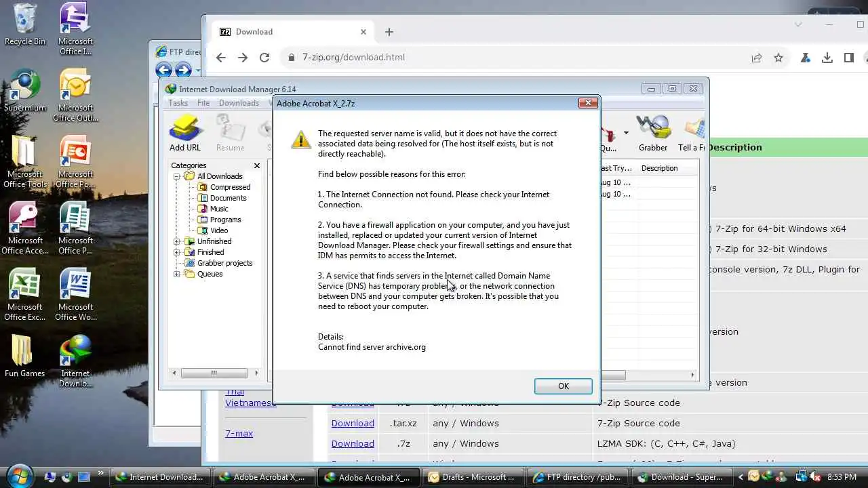
Task: Click the Description column header in IDM list
Action: (x=668, y=168)
